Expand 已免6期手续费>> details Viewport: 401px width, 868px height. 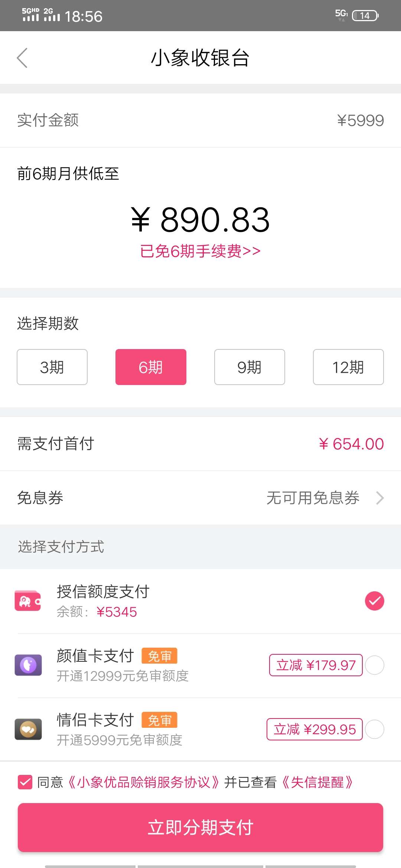[x=200, y=251]
